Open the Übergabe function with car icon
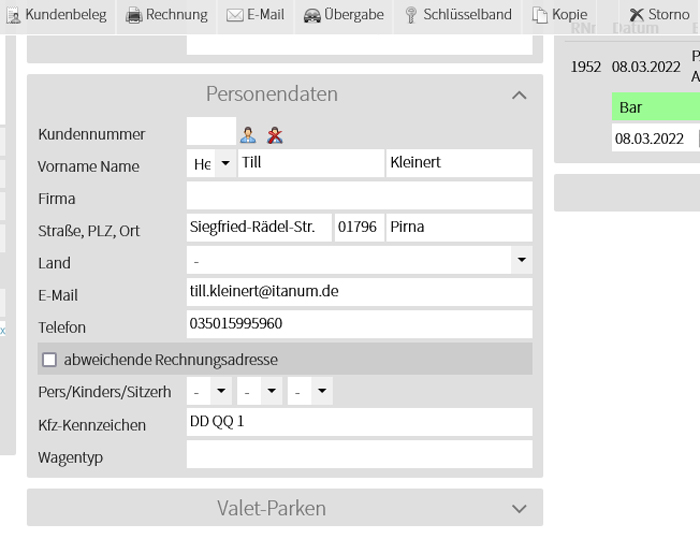The height and width of the screenshot is (539, 700). pyautogui.click(x=343, y=15)
